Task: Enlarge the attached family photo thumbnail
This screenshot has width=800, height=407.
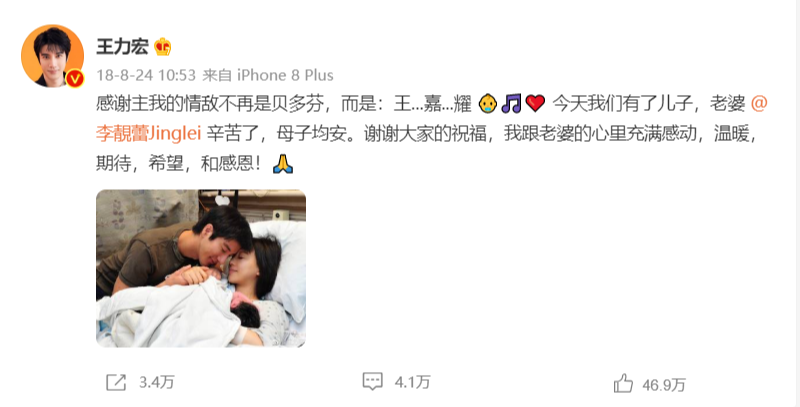Action: pos(201,268)
